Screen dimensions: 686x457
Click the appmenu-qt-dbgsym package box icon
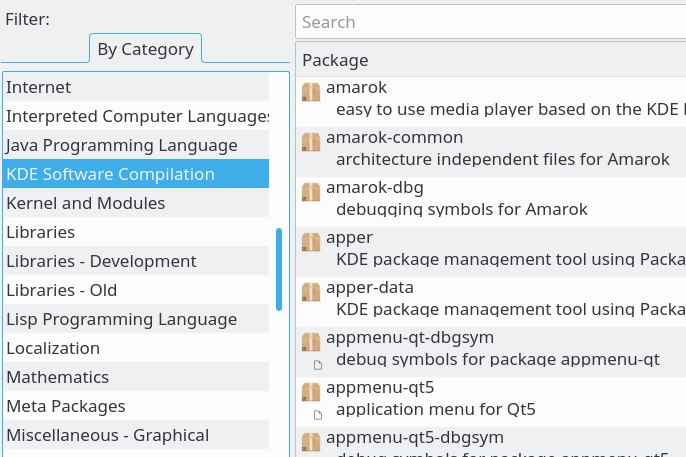pos(311,342)
